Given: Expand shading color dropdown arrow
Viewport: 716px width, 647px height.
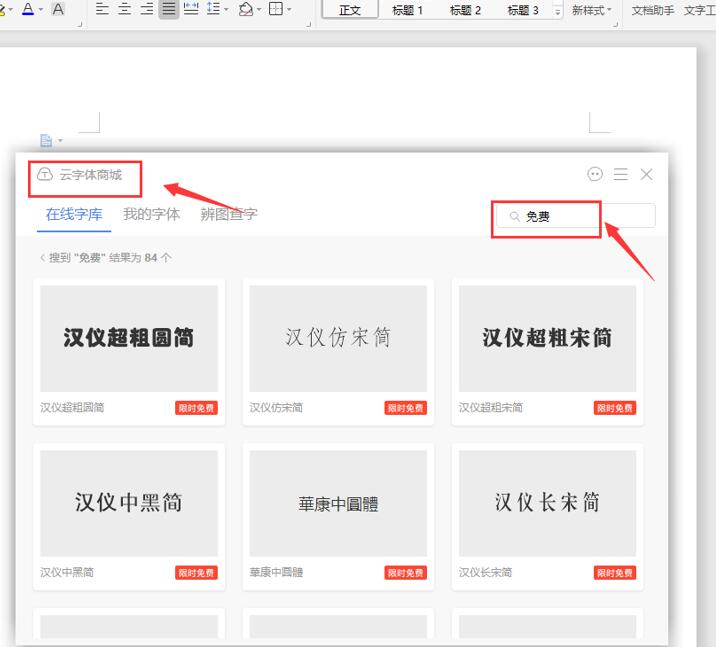Looking at the screenshot, I should 259,10.
